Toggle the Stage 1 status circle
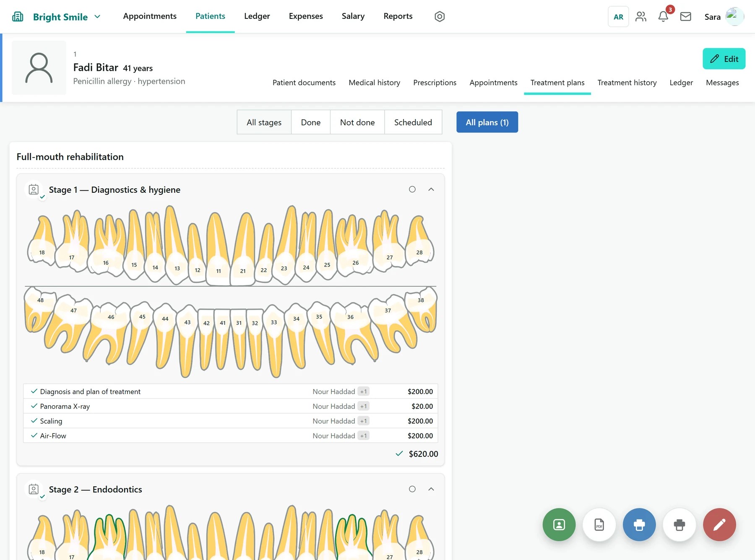Viewport: 755px width, 560px height. (412, 189)
